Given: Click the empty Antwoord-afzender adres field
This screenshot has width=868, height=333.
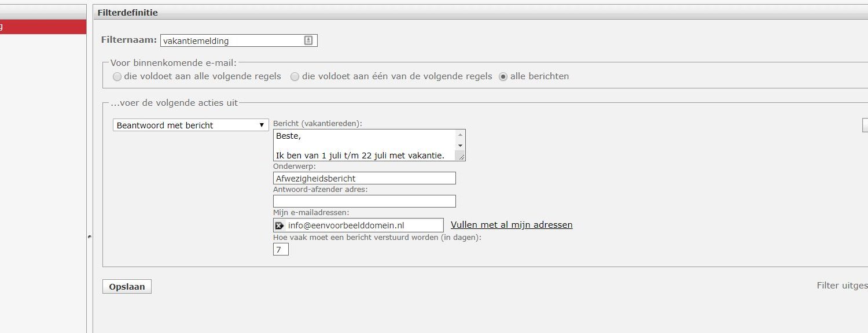Looking at the screenshot, I should click(364, 201).
